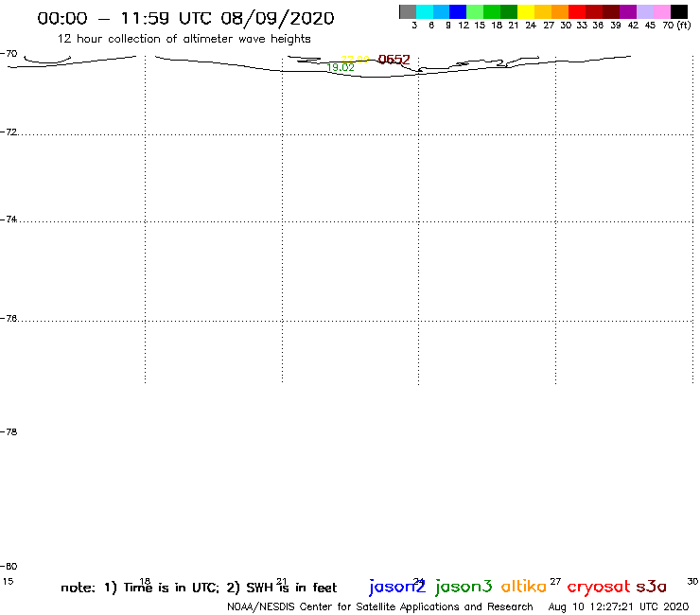The image size is (700, 615).
Task: Select the orange swatch in the color scale
Action: 560,11
